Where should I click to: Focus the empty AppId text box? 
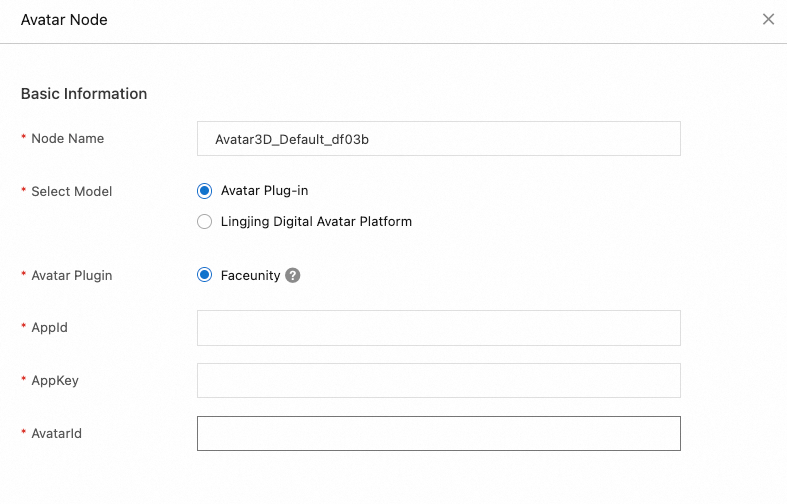pos(438,327)
